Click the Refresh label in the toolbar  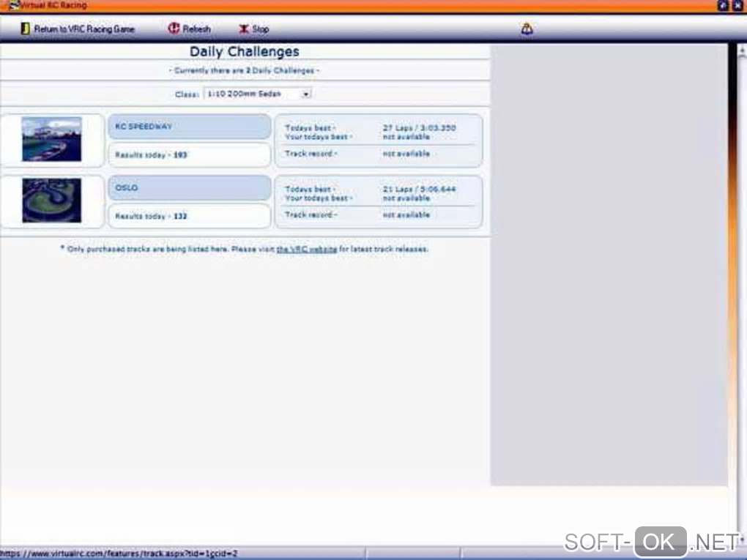(197, 29)
